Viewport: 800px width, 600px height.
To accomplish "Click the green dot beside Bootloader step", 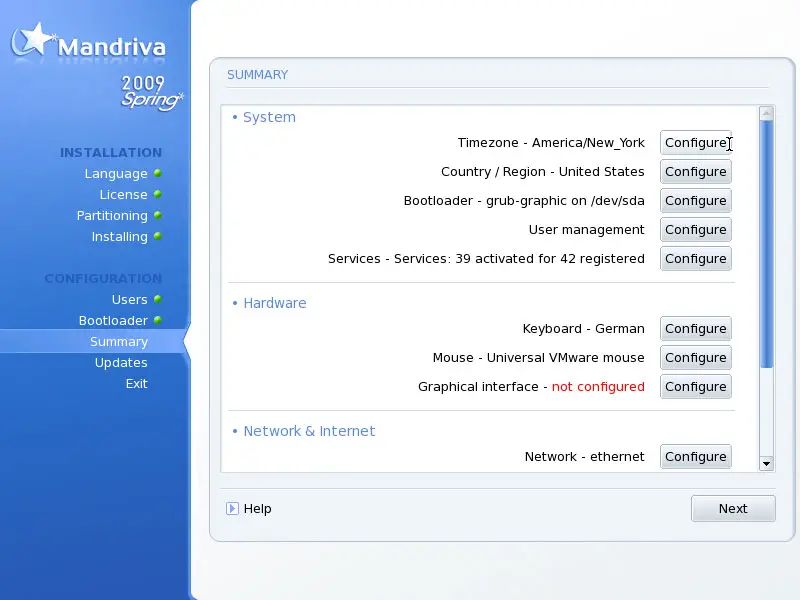I will click(x=158, y=321).
